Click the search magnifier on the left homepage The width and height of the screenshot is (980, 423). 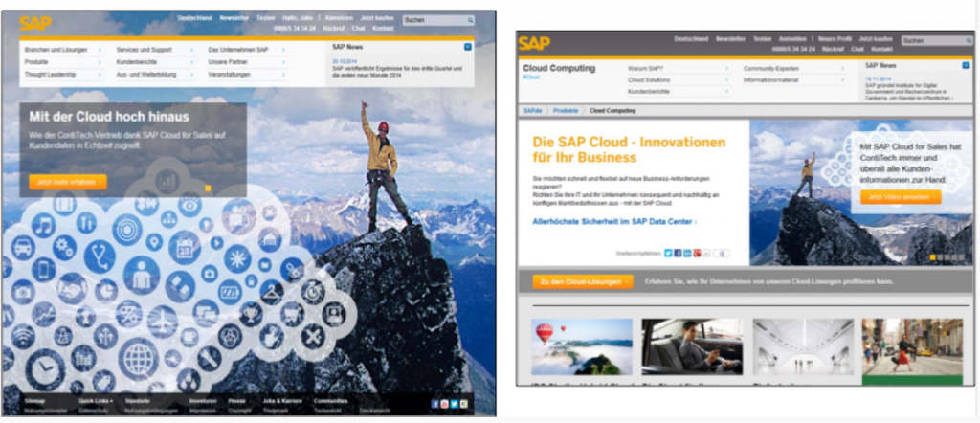point(470,21)
